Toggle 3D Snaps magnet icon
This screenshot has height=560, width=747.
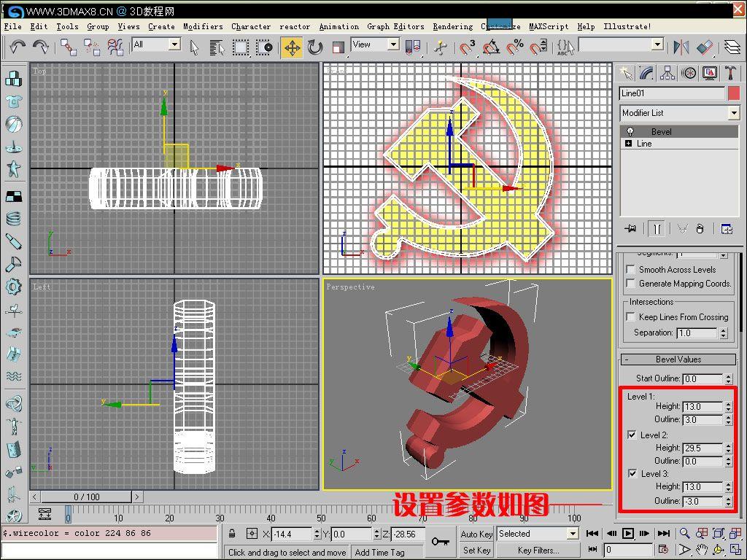click(x=468, y=47)
